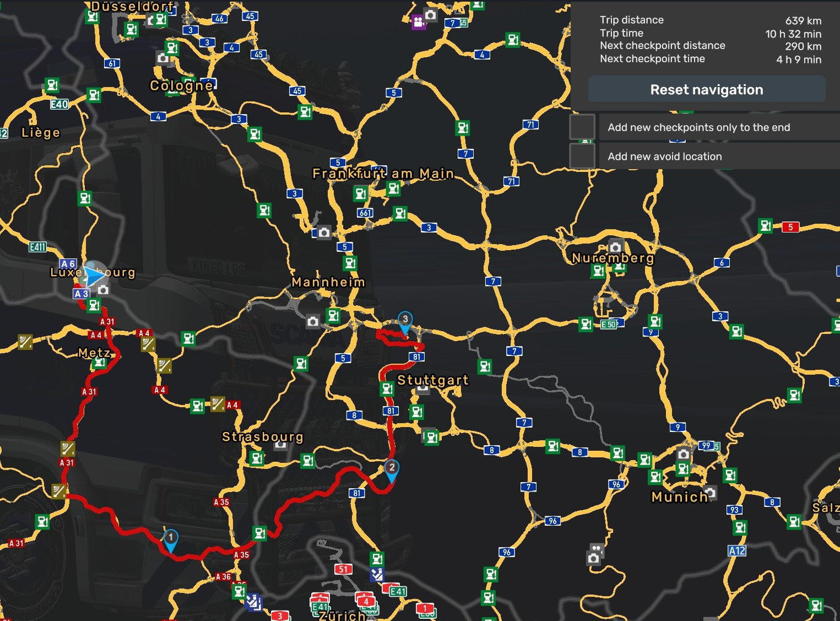Click the Add new avoid location label
Image resolution: width=840 pixels, height=621 pixels.
pyautogui.click(x=664, y=156)
